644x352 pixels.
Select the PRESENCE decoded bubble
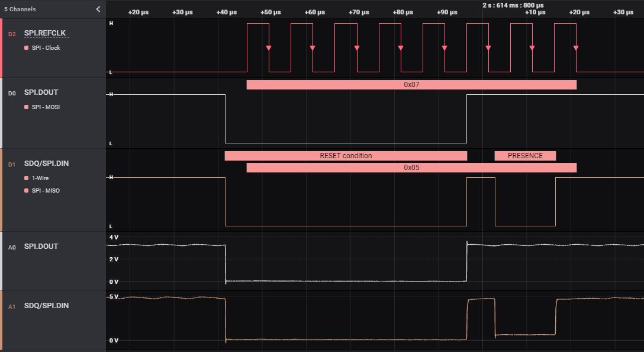coord(525,156)
